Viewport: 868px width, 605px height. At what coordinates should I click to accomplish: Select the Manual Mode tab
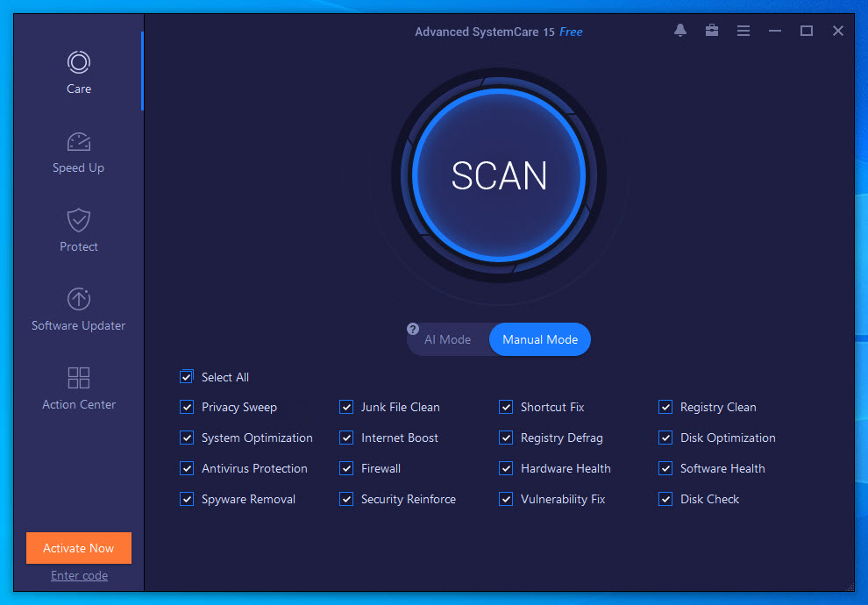[x=540, y=339]
